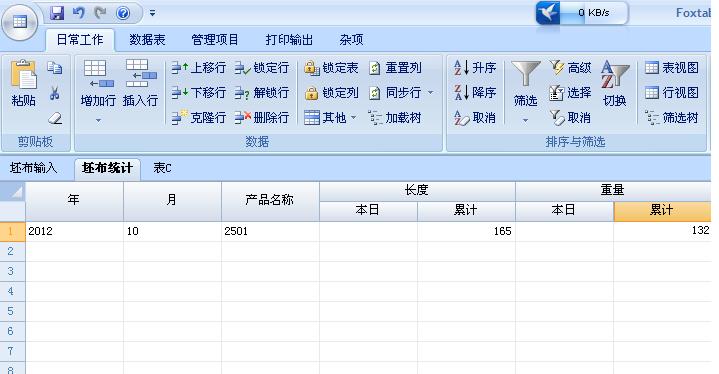The height and width of the screenshot is (374, 719).
Task: Sort descending with 降序
Action: pyautogui.click(x=475, y=93)
